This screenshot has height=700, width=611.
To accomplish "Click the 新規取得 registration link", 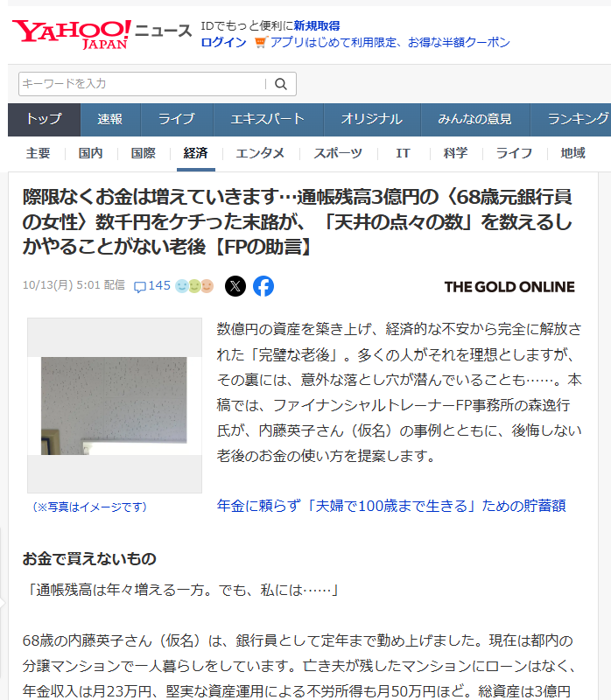I will pos(317,25).
